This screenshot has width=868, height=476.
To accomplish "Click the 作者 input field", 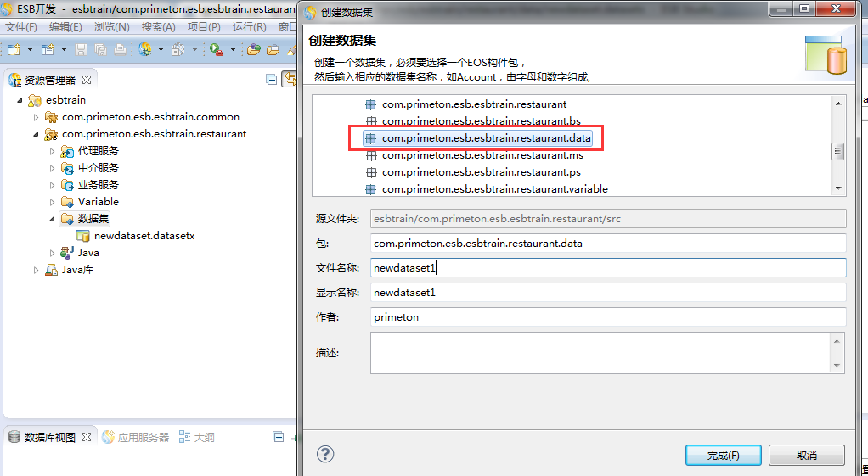I will tap(608, 316).
